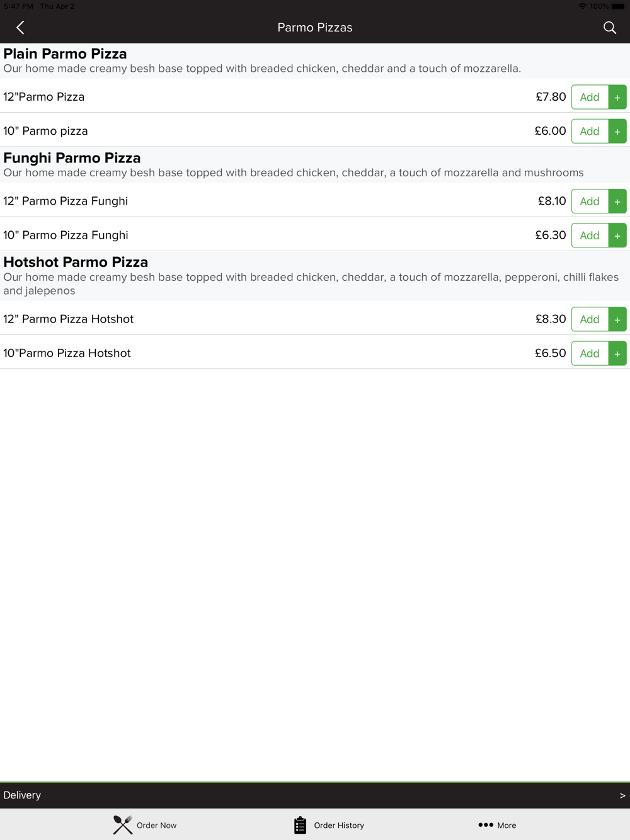Click plus icon for 10" Parmo Pizza Funghi
This screenshot has width=630, height=840.
click(x=617, y=236)
